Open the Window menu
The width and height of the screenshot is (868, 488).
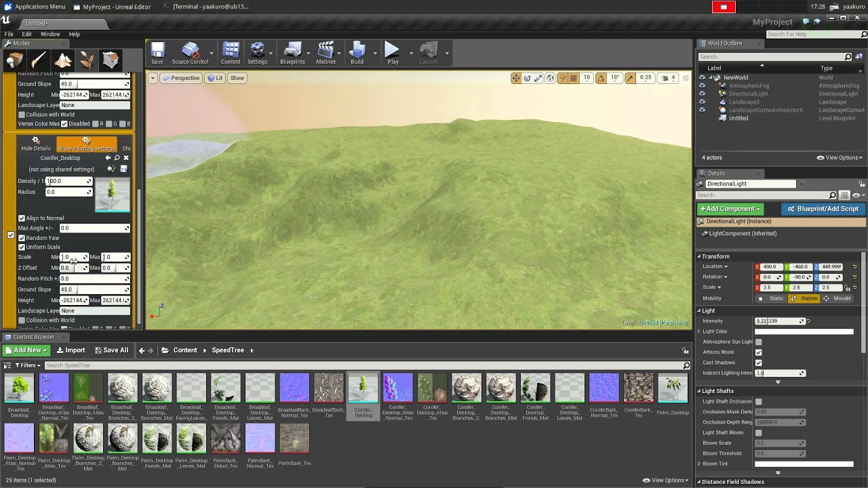click(50, 34)
